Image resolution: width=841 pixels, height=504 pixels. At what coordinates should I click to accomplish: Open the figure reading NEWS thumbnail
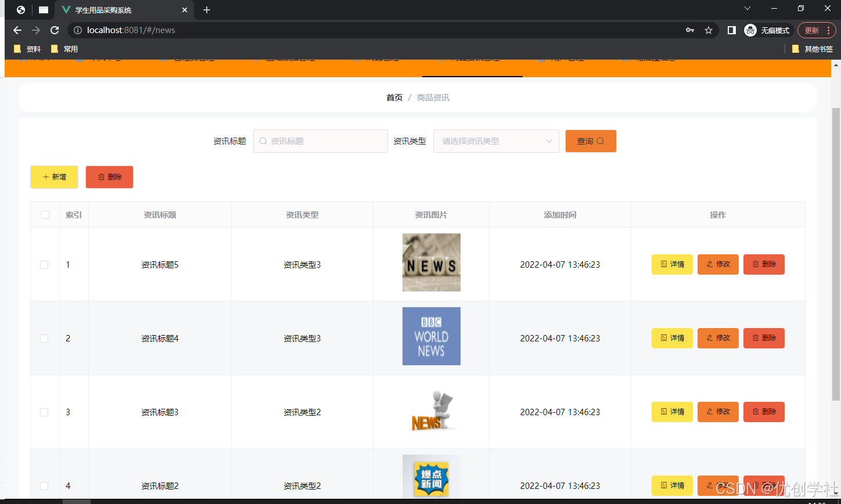[x=432, y=410]
